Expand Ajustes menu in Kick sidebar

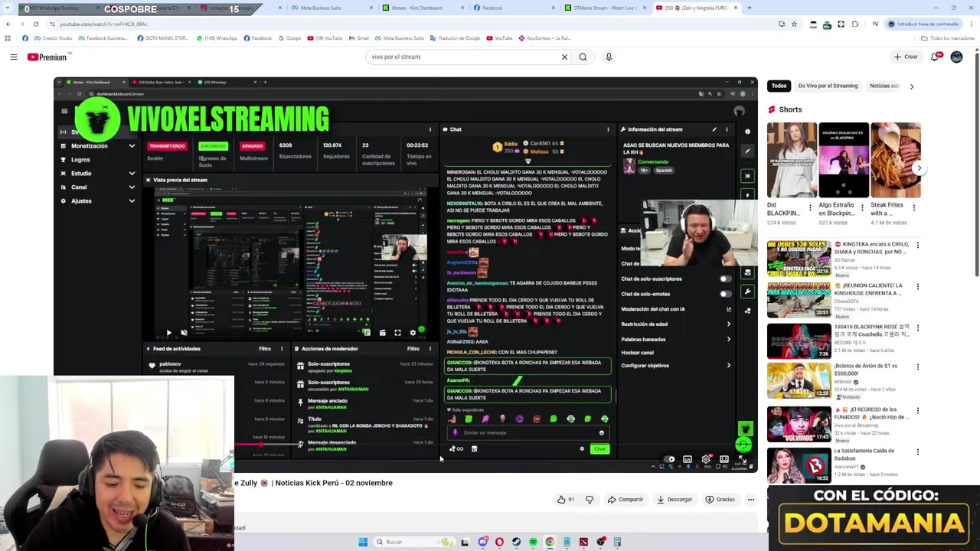point(132,201)
